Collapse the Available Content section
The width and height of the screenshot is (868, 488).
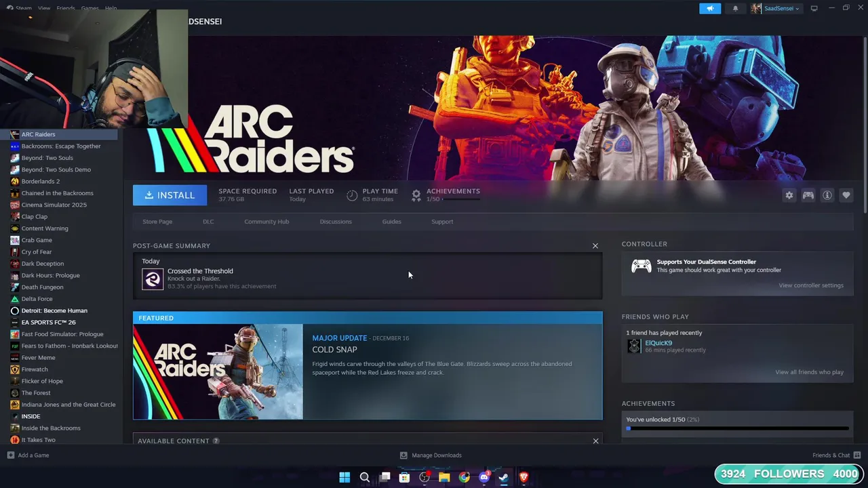tap(595, 441)
